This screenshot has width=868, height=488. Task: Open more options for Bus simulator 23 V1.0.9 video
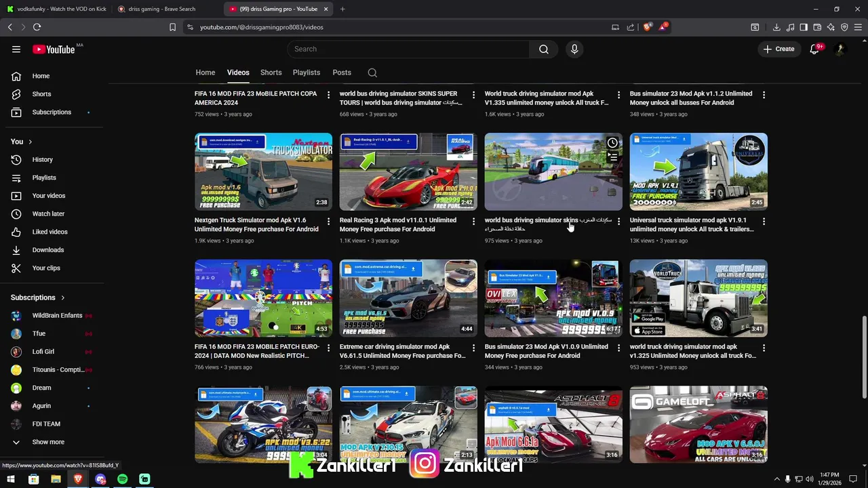[618, 348]
